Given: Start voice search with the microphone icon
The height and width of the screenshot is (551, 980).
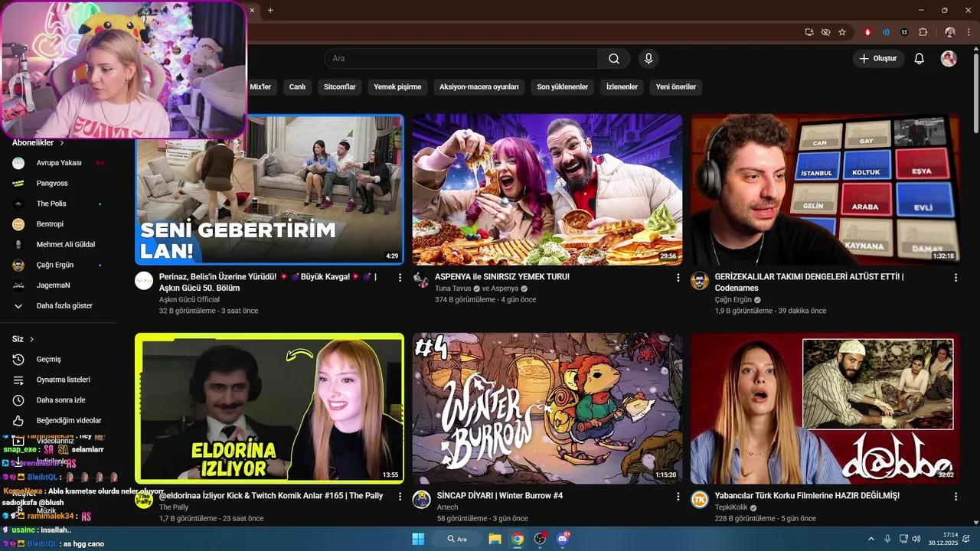Looking at the screenshot, I should [648, 59].
